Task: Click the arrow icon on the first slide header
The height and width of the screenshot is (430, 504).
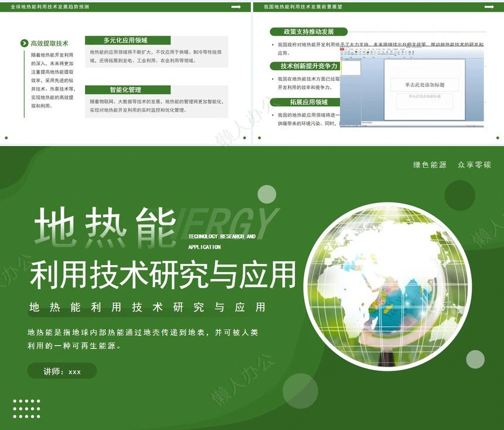Action: pos(236,6)
